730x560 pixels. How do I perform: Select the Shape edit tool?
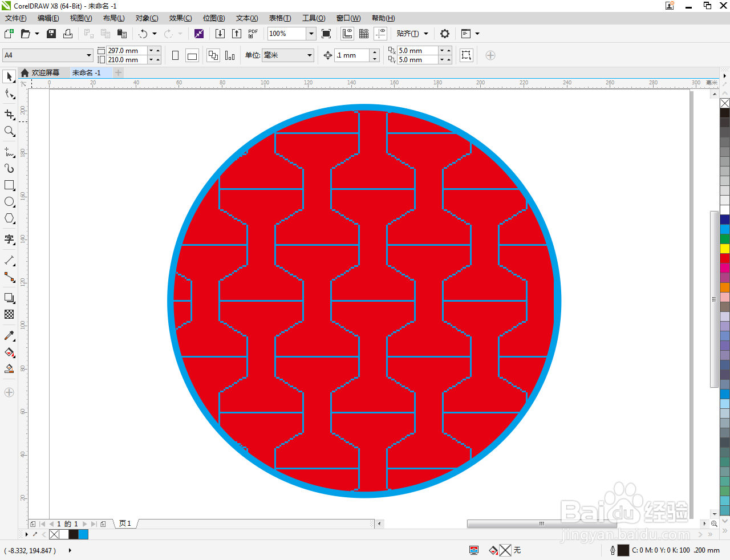[9, 94]
